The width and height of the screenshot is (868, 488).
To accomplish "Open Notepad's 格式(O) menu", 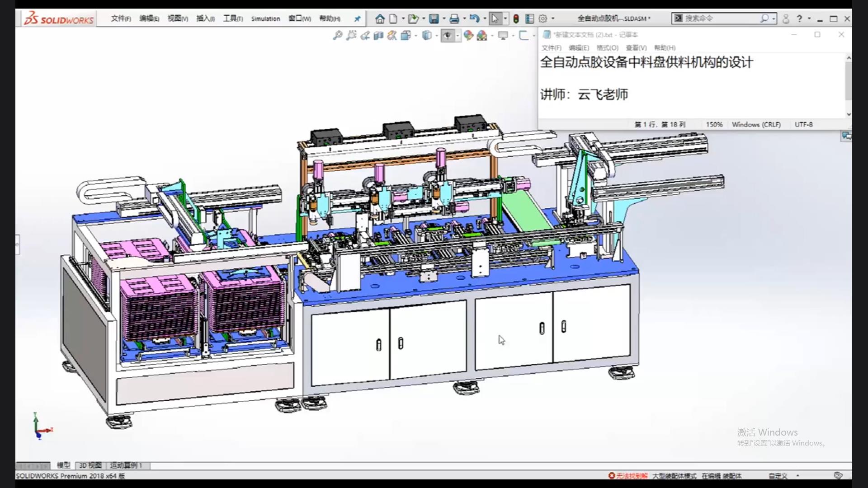I will [608, 48].
